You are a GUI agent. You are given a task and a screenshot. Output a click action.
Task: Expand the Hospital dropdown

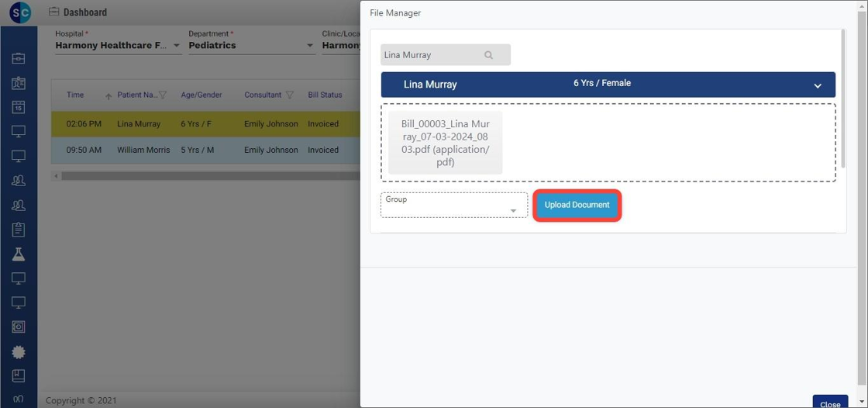point(177,46)
